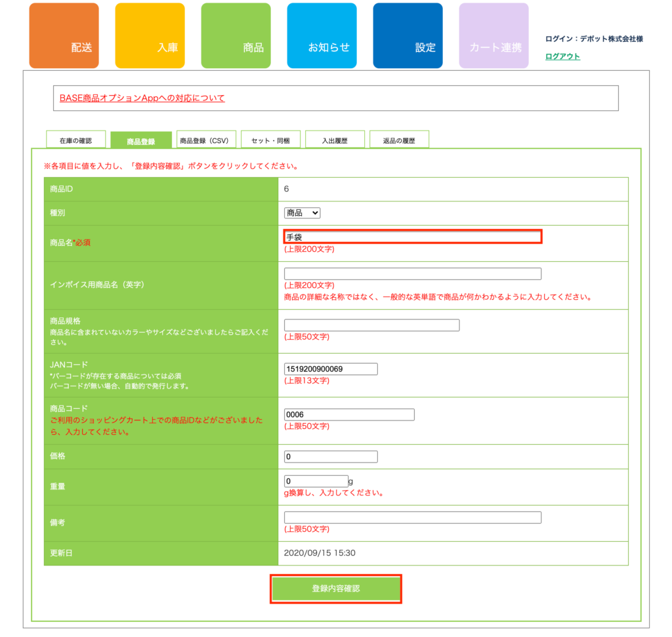The width and height of the screenshot is (672, 637).
Task: Click the 商品名 field containing 手袋
Action: coord(412,237)
